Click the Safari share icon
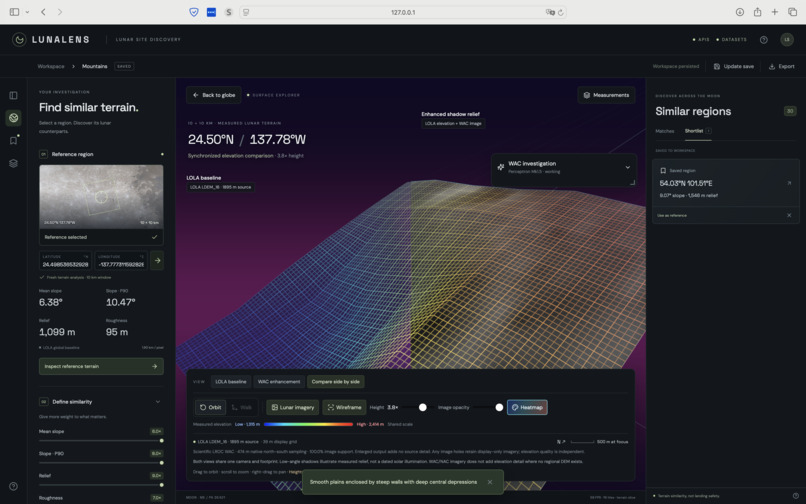Screen dimensions: 806x504 (757, 12)
